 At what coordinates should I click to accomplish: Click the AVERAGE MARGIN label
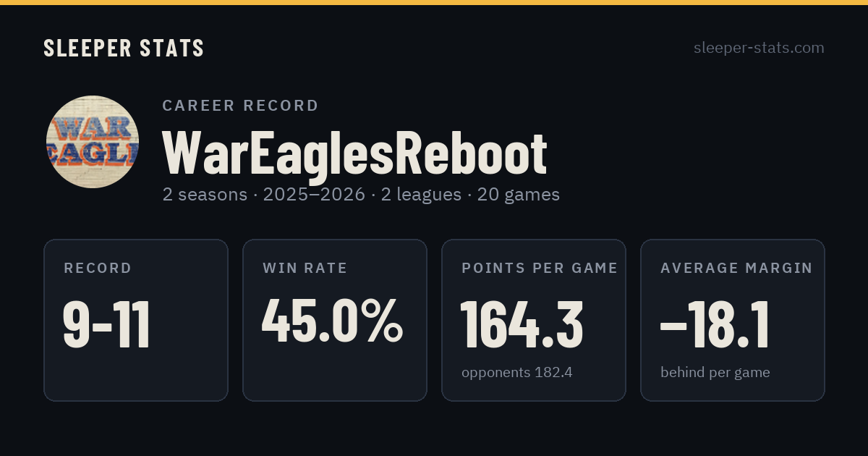click(x=736, y=269)
